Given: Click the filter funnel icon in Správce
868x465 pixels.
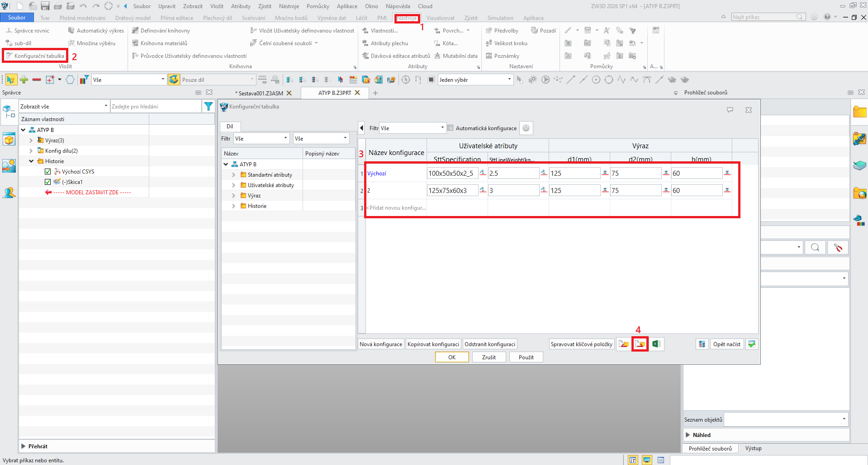Looking at the screenshot, I should [208, 107].
